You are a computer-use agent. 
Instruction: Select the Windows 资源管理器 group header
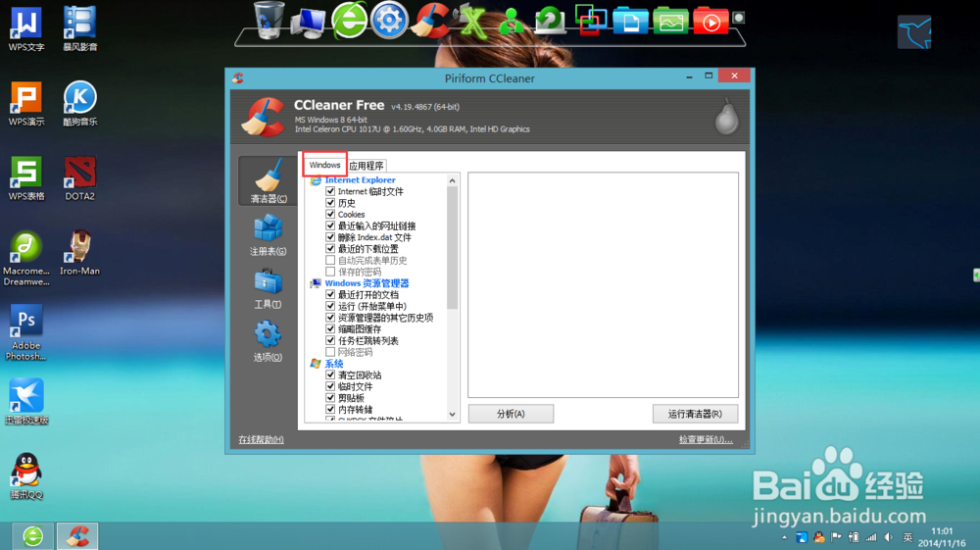pos(367,283)
